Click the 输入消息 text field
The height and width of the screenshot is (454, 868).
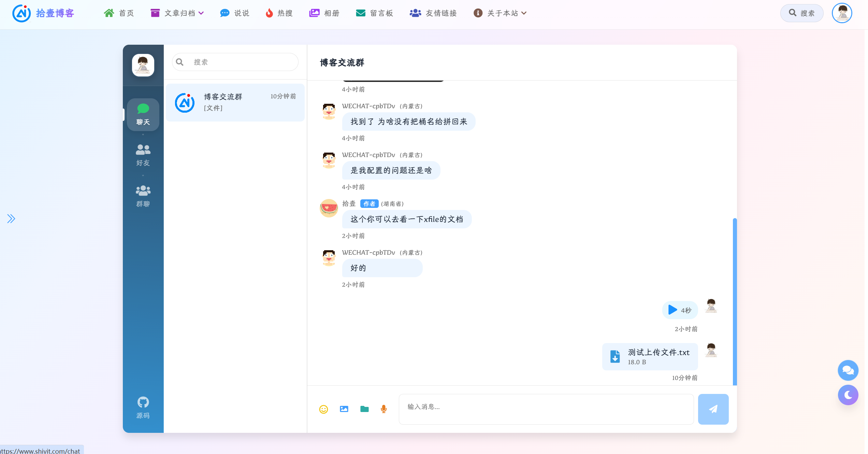546,409
